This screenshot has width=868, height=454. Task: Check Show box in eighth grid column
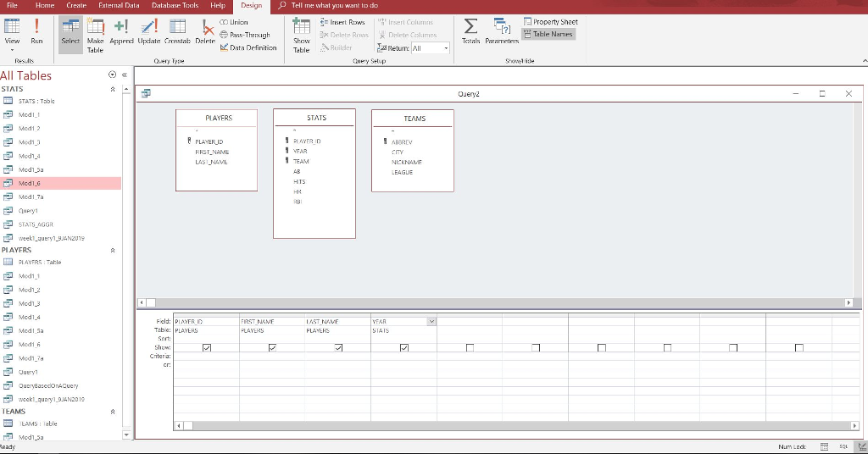coord(668,348)
